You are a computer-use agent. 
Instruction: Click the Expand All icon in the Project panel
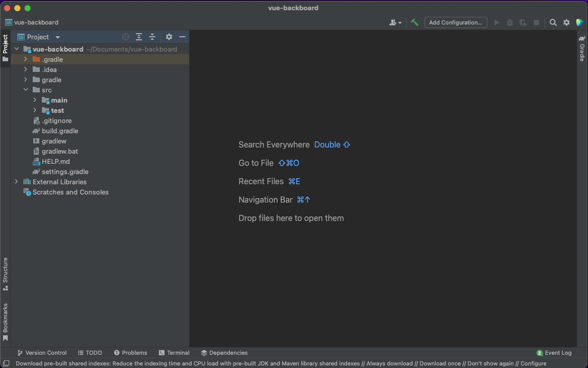point(139,37)
